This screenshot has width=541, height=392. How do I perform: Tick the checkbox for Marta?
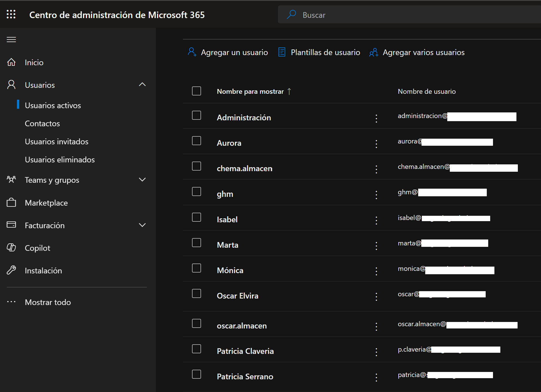tap(197, 243)
